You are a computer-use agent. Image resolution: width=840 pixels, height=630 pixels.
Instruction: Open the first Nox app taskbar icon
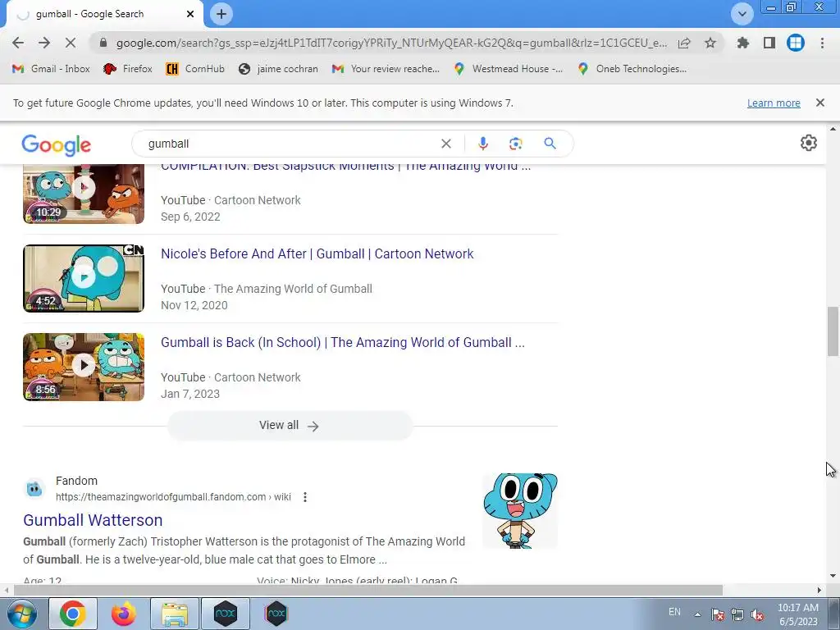coord(225,614)
